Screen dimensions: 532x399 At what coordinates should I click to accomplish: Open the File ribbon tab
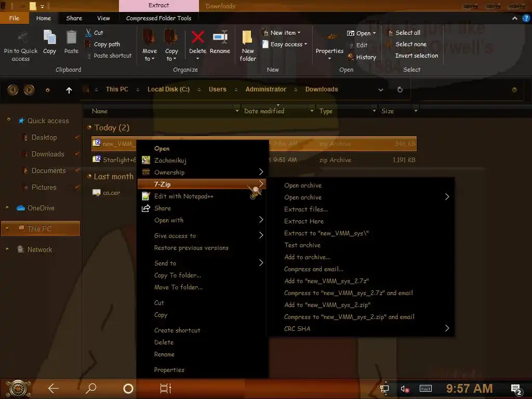click(x=14, y=18)
